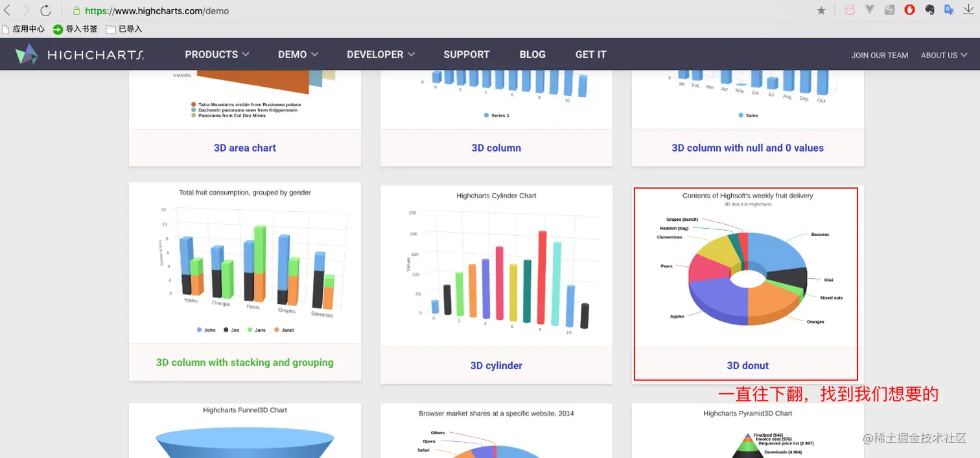Screen dimensions: 980x458
Task: Toggle the Joe legend item
Action: [x=231, y=330]
